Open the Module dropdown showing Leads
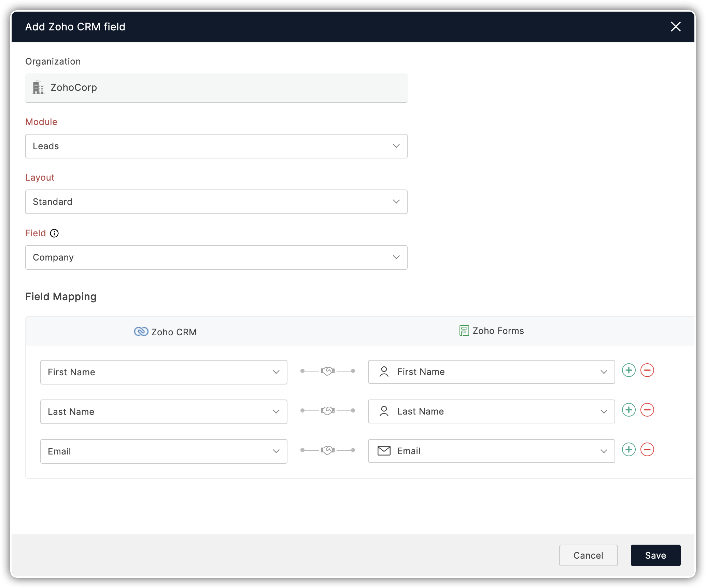Image resolution: width=706 pixels, height=588 pixels. tap(216, 146)
